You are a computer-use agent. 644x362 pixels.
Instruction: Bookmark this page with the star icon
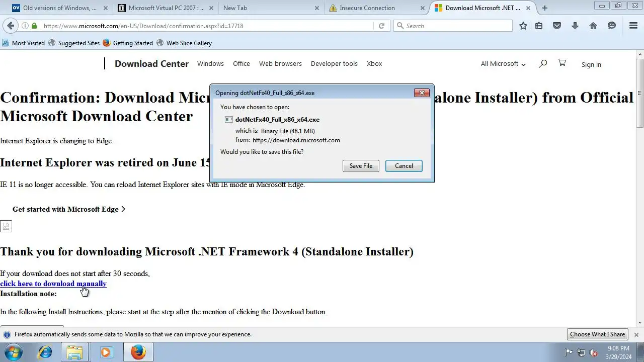click(523, 26)
